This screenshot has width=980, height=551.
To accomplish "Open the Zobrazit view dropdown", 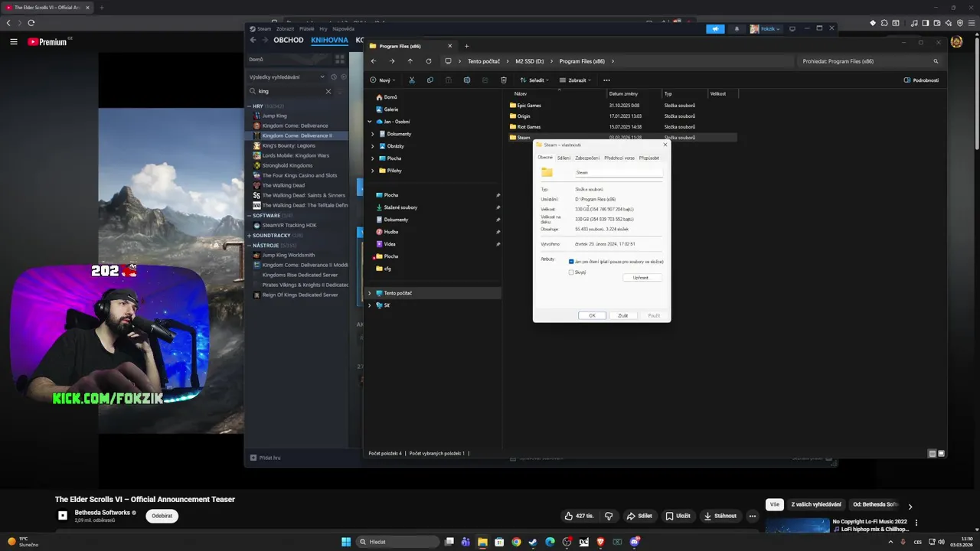I will coord(576,80).
